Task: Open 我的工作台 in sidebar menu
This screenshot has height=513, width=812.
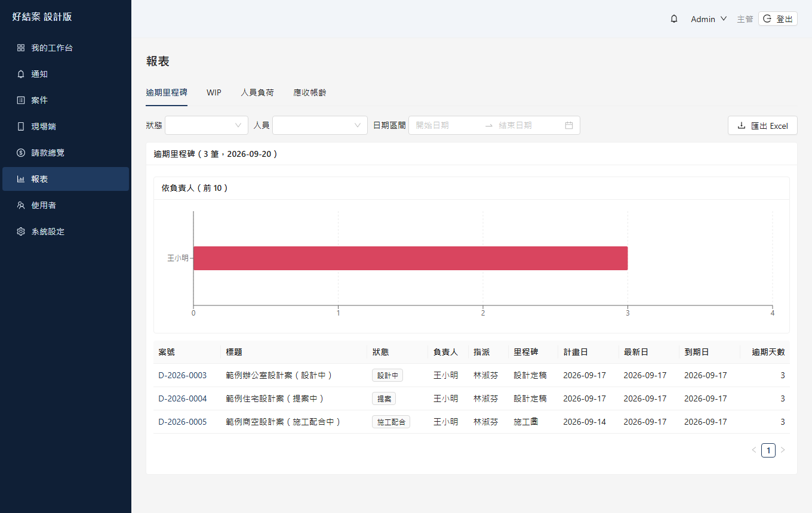Action: [66, 48]
